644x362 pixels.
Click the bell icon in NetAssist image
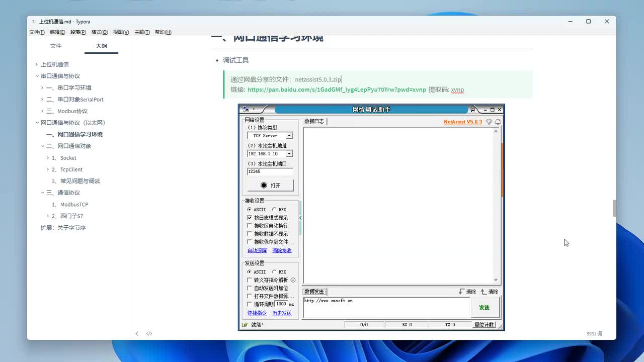pos(498,122)
